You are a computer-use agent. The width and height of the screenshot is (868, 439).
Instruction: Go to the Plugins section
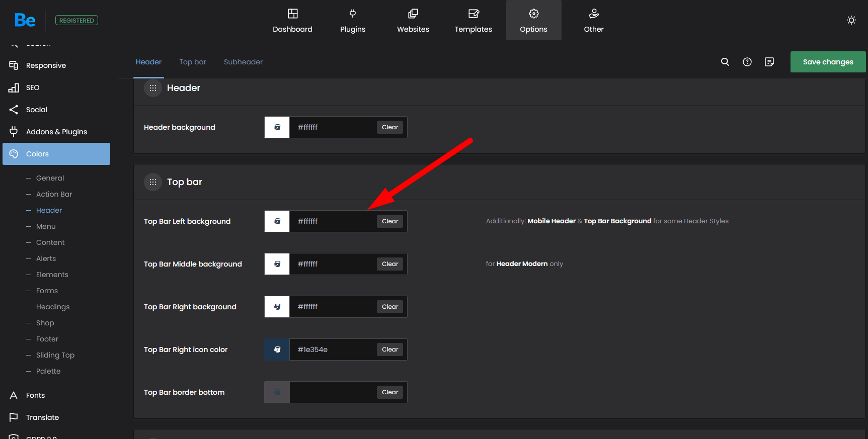tap(352, 21)
